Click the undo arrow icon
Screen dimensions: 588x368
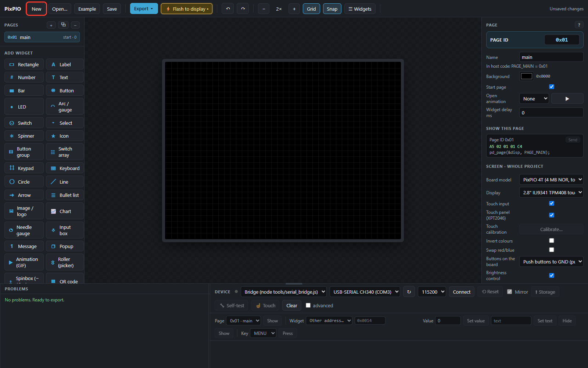point(228,9)
